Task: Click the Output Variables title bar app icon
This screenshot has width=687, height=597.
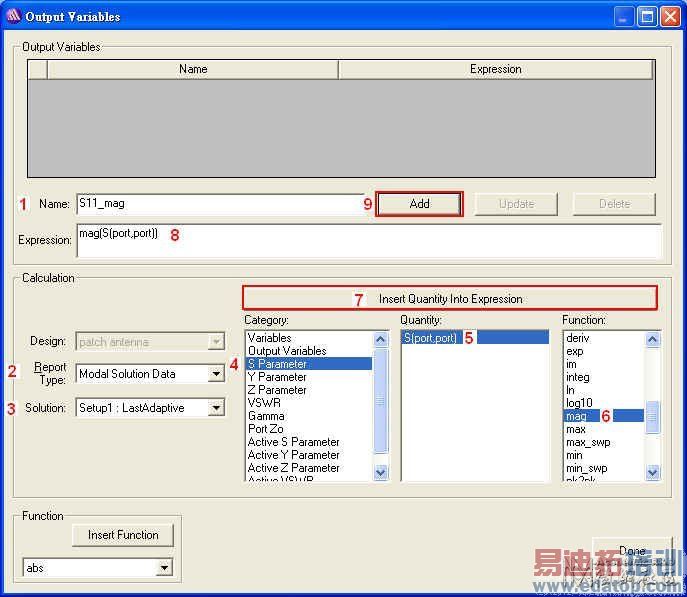Action: click(13, 16)
